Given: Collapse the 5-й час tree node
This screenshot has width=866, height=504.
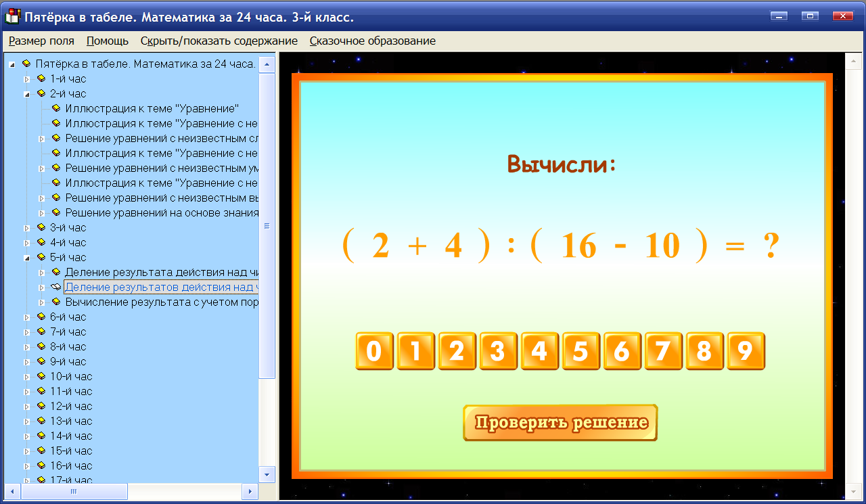Looking at the screenshot, I should (27, 258).
